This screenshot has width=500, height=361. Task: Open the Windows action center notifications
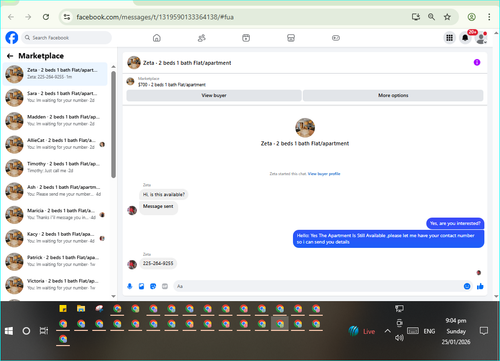coord(484,331)
